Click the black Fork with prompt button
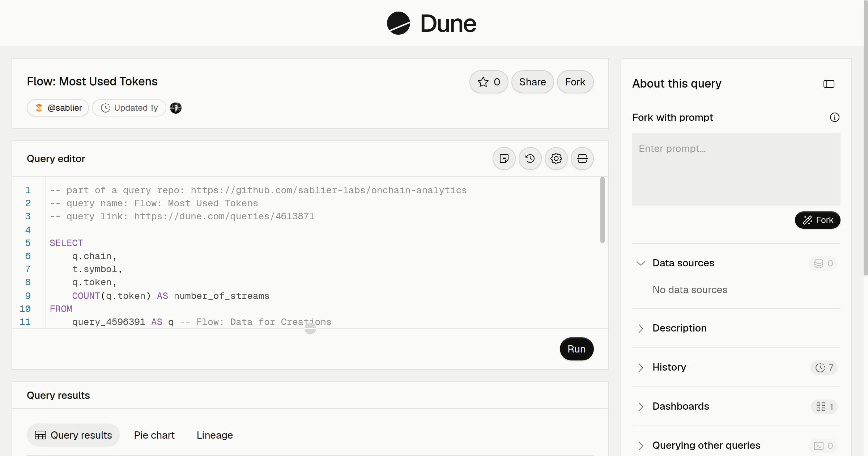The width and height of the screenshot is (868, 456). point(817,220)
